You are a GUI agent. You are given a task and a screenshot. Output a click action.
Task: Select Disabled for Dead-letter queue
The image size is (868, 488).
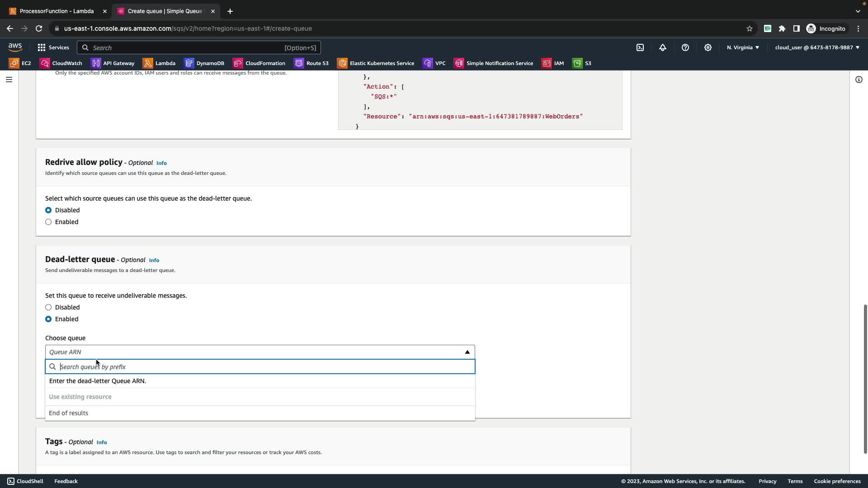48,307
